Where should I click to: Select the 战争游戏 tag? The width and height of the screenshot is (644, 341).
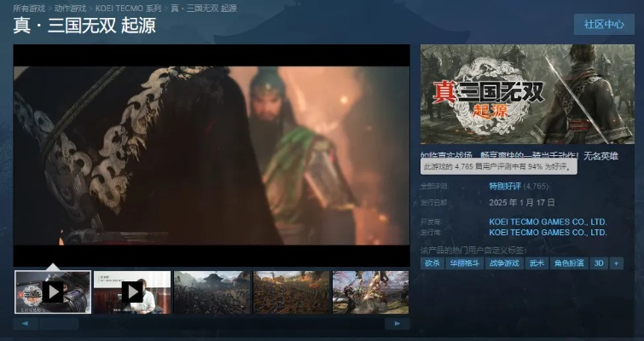point(504,263)
